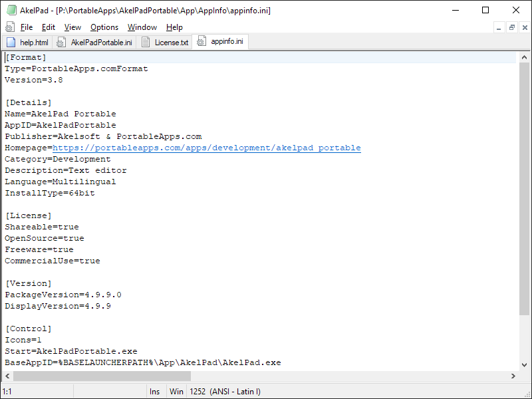Click the AkelPad app icon in title bar

11,10
